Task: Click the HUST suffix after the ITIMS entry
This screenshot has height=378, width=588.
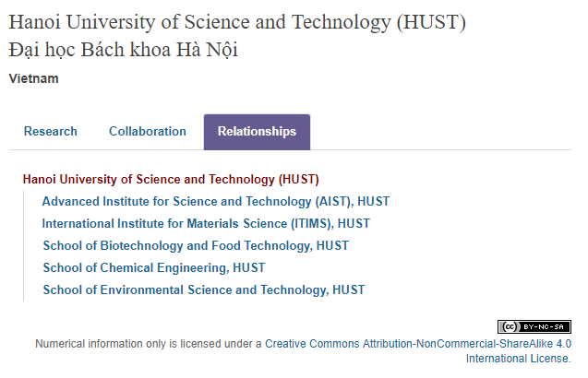Action: (354, 223)
